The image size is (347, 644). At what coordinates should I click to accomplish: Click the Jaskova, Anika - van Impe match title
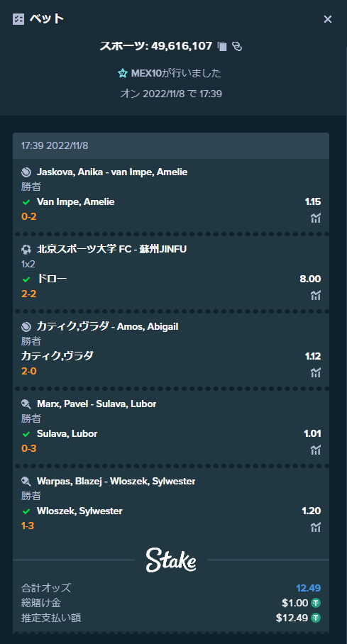click(x=112, y=172)
